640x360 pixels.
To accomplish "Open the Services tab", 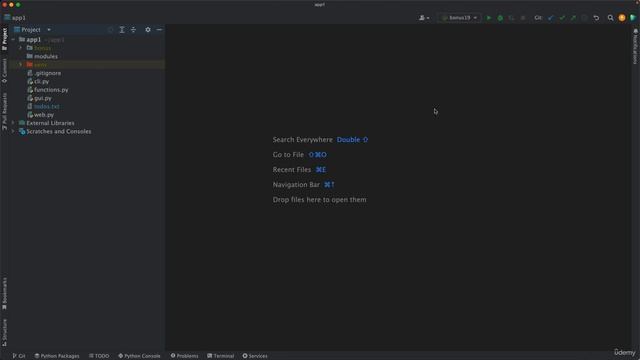I will click(x=255, y=356).
